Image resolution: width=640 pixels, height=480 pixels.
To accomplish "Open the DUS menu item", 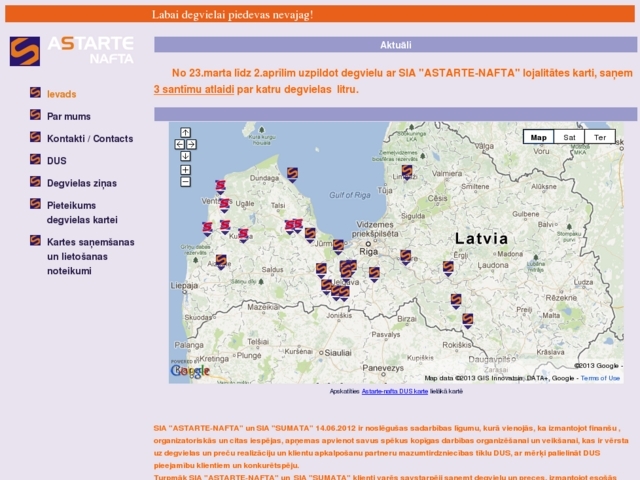I will (57, 161).
